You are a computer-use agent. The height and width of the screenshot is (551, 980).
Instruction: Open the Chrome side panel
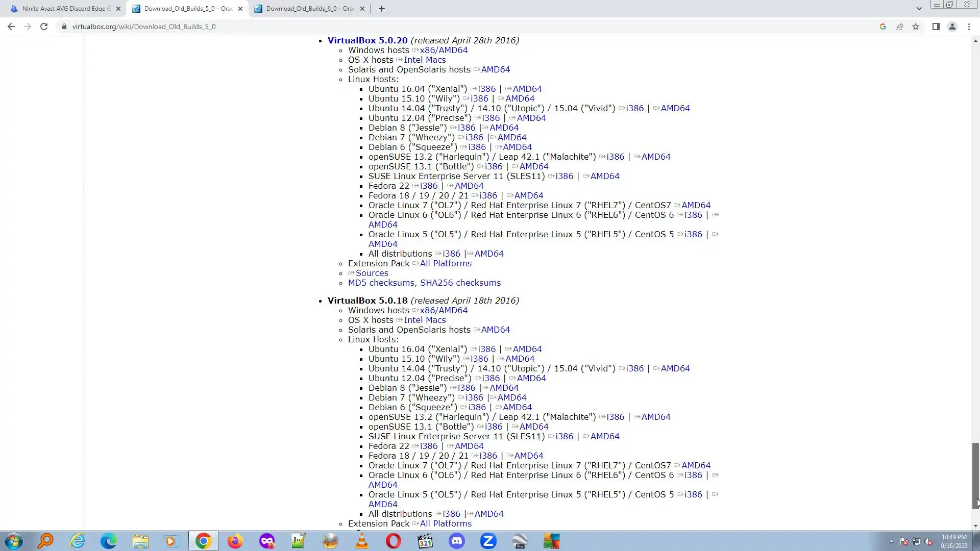point(936,27)
